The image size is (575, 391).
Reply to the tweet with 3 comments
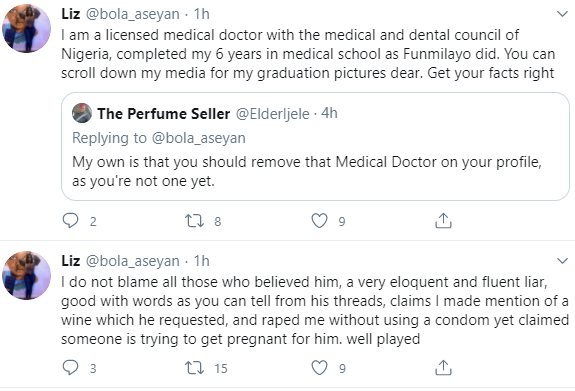click(x=70, y=368)
